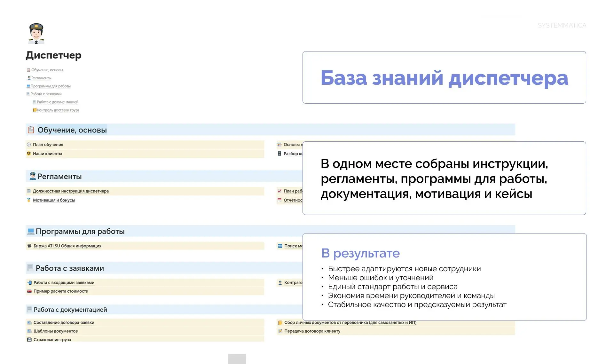This screenshot has height=364, width=614.
Task: Click the clock icon next to 'План обучения'
Action: tap(29, 145)
